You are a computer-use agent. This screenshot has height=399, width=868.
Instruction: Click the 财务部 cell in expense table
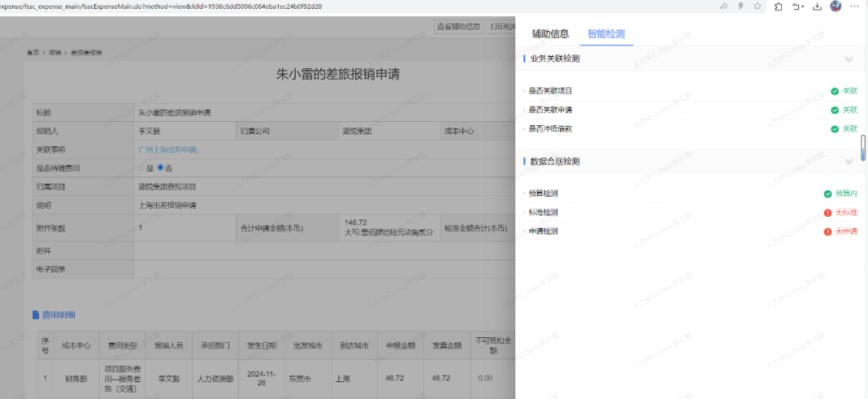point(76,379)
